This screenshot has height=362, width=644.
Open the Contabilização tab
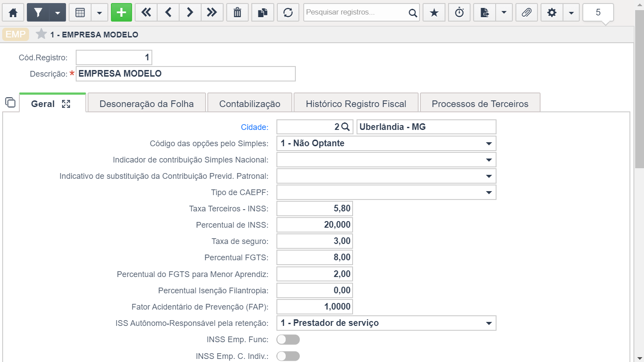pos(250,103)
